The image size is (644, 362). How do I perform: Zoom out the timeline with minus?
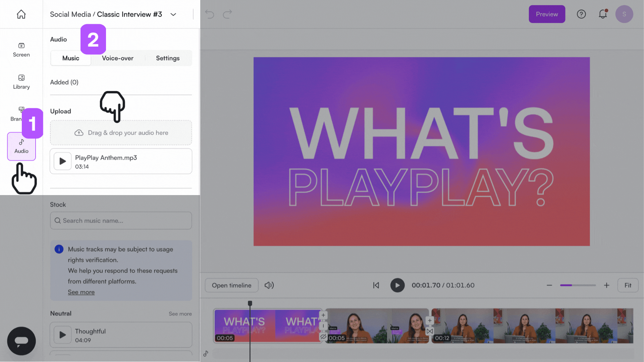pyautogui.click(x=549, y=285)
